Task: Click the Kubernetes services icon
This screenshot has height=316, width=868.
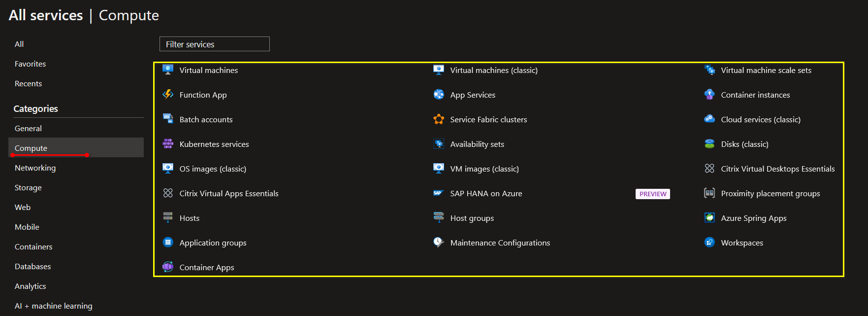Action: click(168, 143)
